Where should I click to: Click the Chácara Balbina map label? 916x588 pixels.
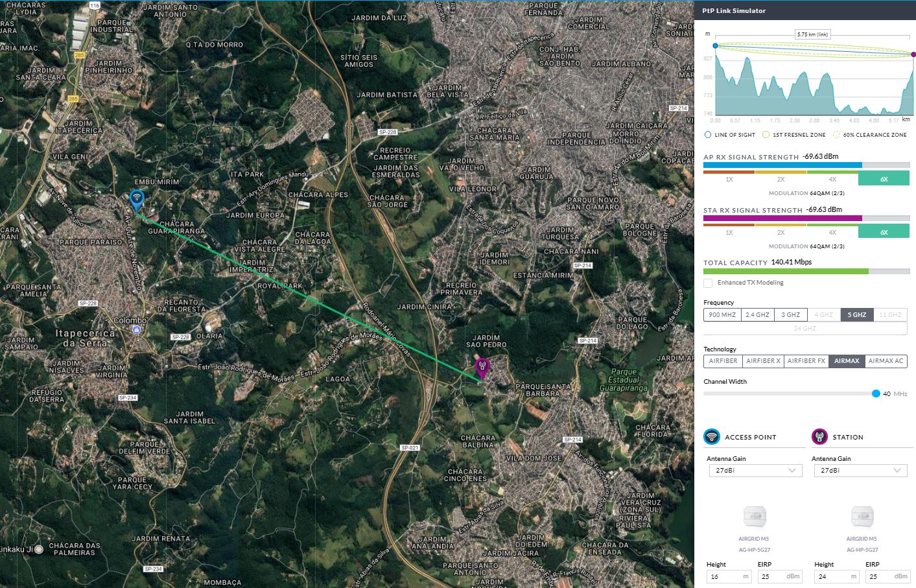click(478, 441)
